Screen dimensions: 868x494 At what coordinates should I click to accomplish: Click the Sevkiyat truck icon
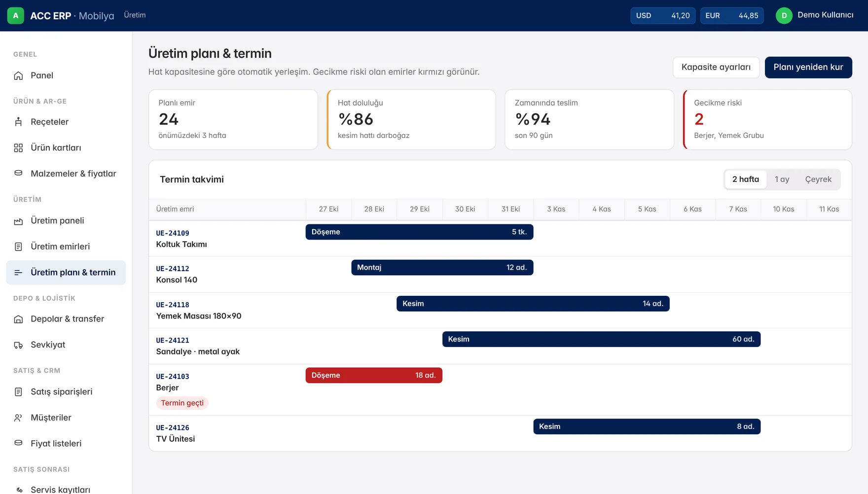click(18, 345)
